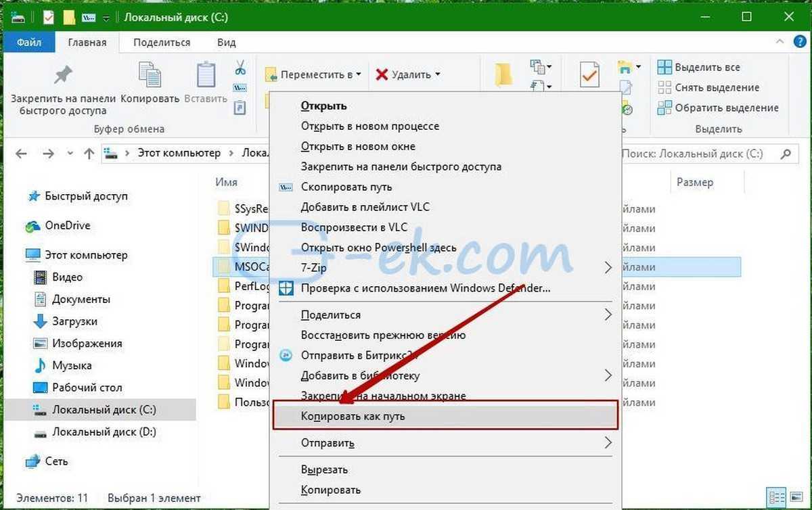Expand the Send to (Отправить) submenu
The height and width of the screenshot is (510, 812).
point(608,443)
